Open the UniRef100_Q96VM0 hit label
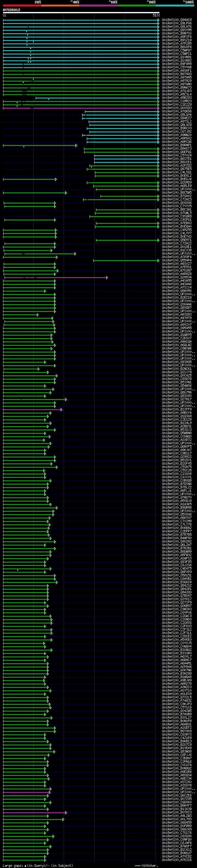 [x=177, y=291]
